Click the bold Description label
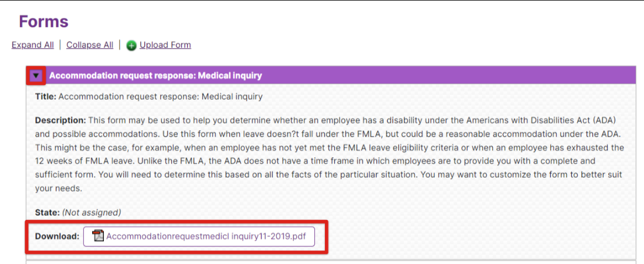The image size is (644, 264). click(61, 121)
